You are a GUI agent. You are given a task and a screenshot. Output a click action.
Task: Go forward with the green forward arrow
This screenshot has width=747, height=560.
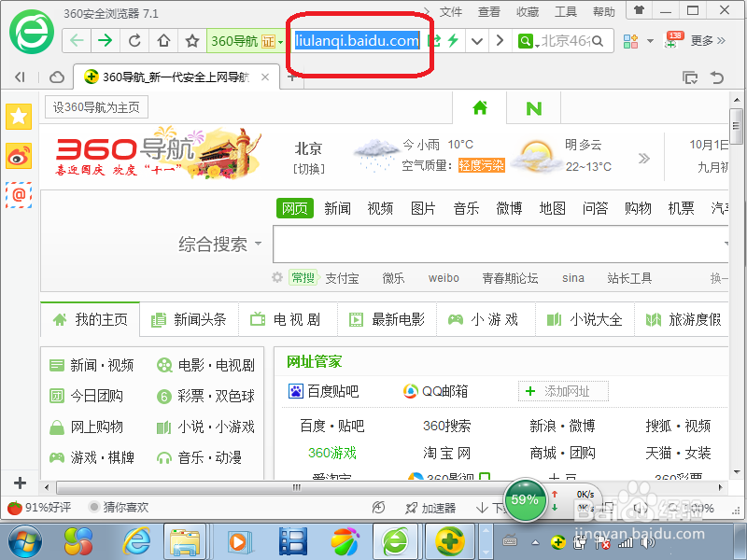tap(105, 40)
